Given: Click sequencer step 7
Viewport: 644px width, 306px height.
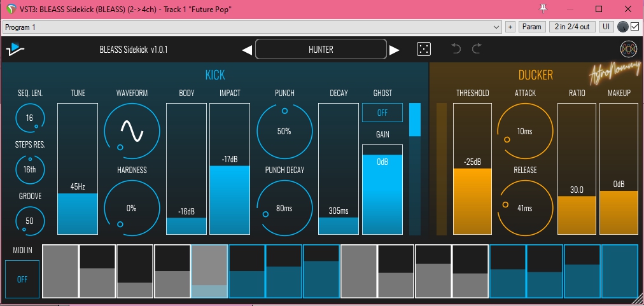Looking at the screenshot, I should 284,271.
